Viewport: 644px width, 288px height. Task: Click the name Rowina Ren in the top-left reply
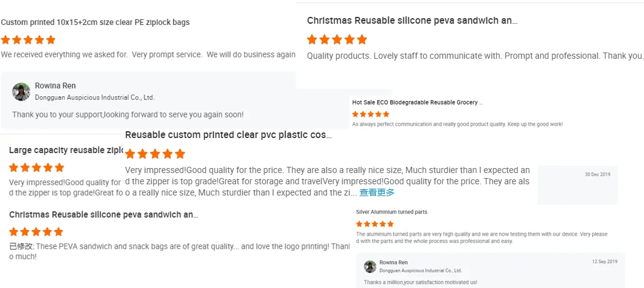point(56,86)
